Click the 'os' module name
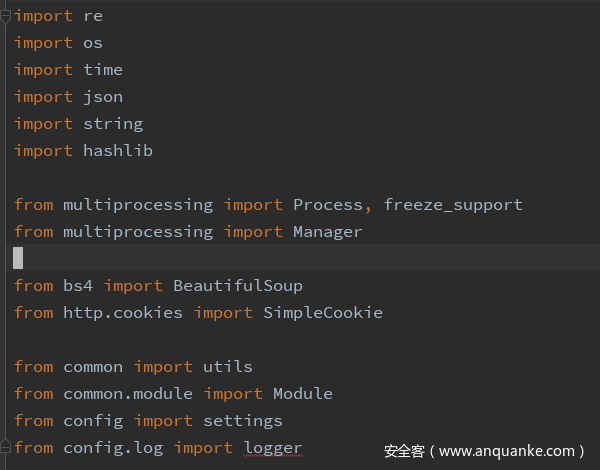Image resolution: width=600 pixels, height=470 pixels. pyautogui.click(x=93, y=43)
